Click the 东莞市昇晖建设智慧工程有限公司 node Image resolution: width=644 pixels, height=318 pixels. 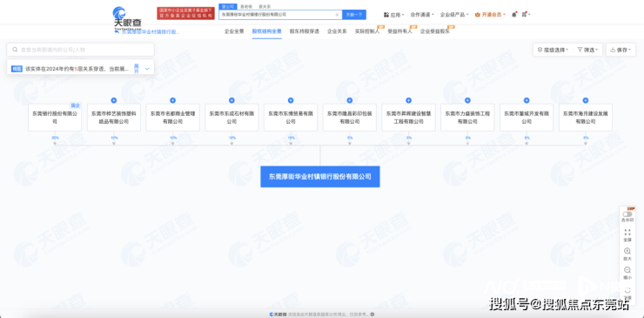tap(409, 118)
